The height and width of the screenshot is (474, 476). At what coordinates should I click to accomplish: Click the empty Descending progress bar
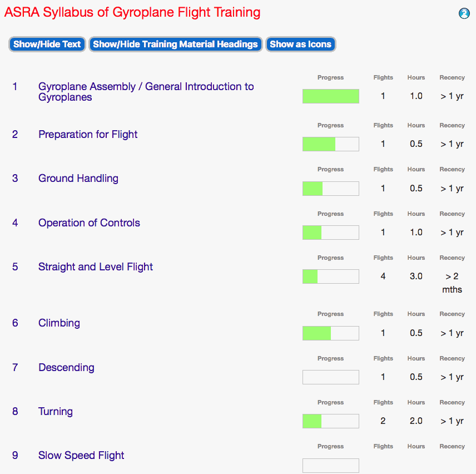[x=331, y=377]
